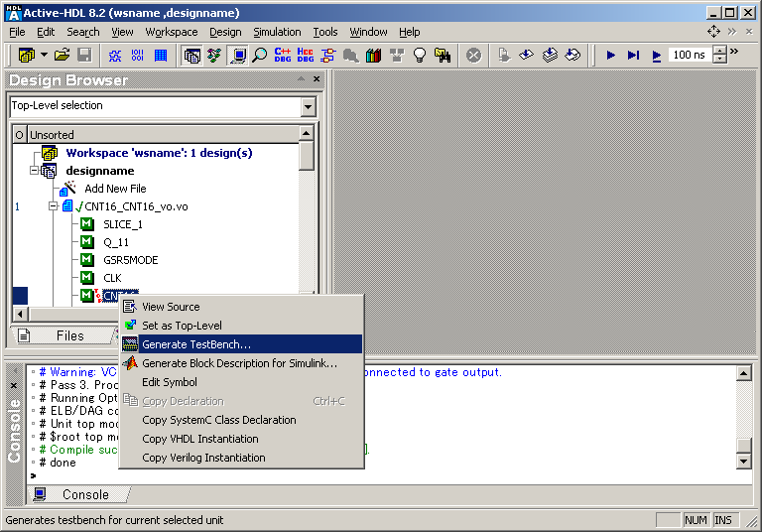Select the Q_11 module
Viewport: 762px width, 532px height.
pyautogui.click(x=116, y=242)
